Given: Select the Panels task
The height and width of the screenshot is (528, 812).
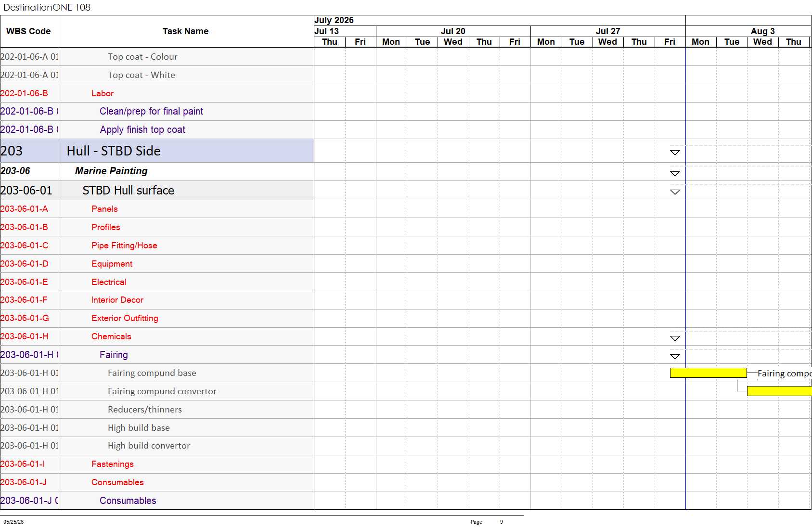Looking at the screenshot, I should pyautogui.click(x=104, y=209).
